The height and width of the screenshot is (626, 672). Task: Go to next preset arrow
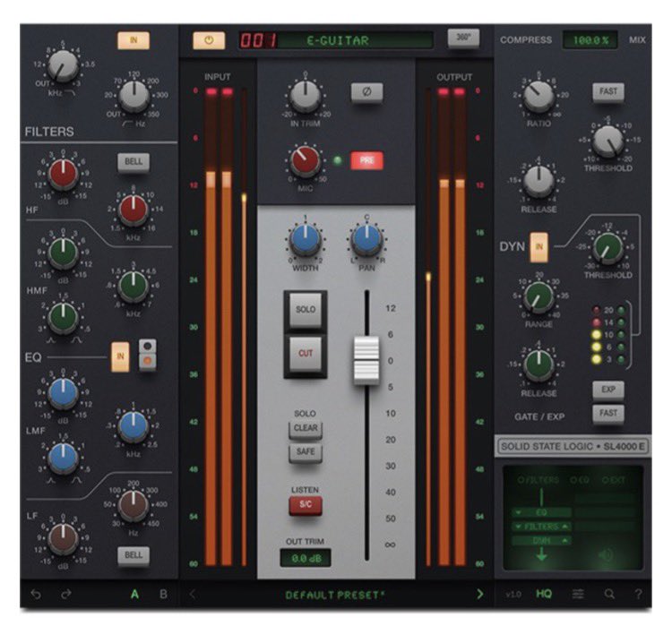480,594
